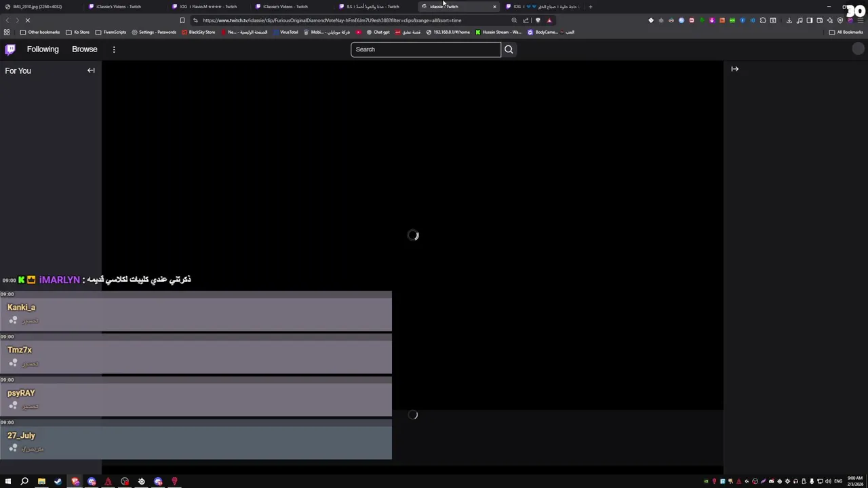Open the Settings - Passwords bookmark

pyautogui.click(x=154, y=32)
